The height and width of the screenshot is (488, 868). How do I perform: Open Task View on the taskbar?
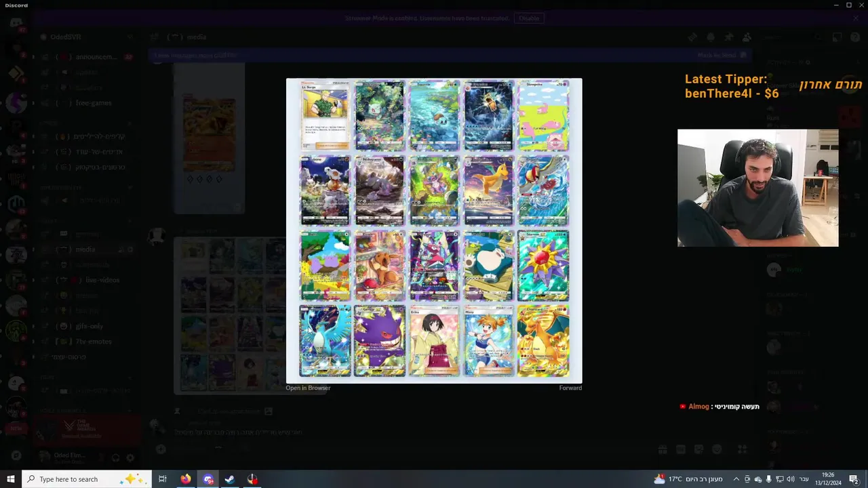(163, 479)
